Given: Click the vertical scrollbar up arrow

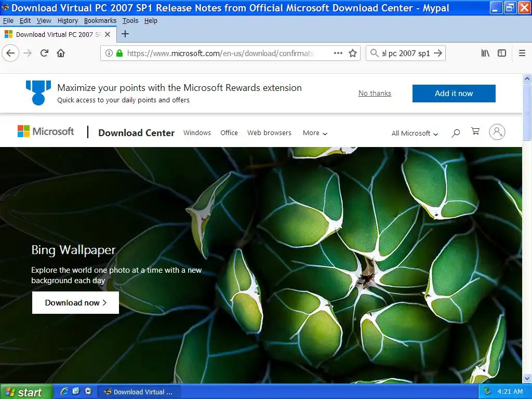Looking at the screenshot, I should [527, 79].
